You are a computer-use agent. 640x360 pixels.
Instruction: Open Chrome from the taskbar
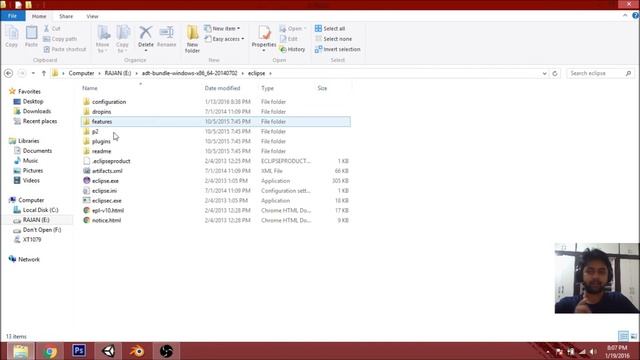pos(50,351)
